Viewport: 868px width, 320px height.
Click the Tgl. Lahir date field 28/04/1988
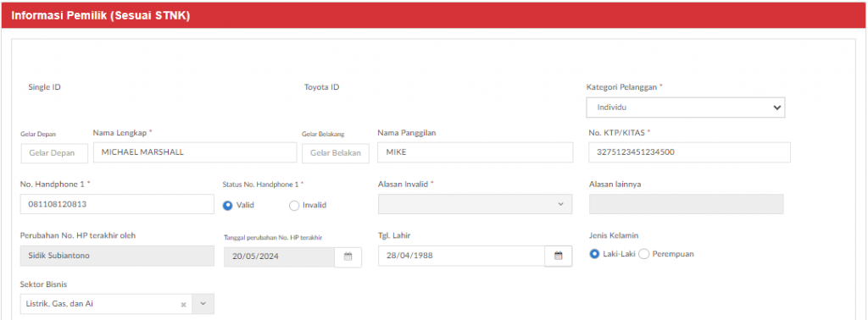461,257
